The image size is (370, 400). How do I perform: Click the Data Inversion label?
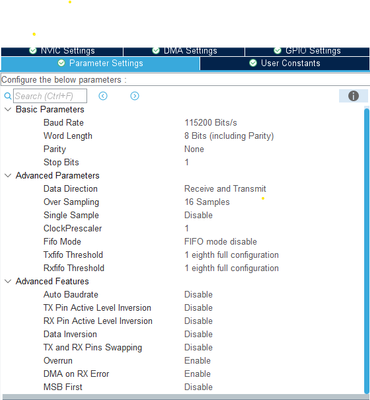70,334
